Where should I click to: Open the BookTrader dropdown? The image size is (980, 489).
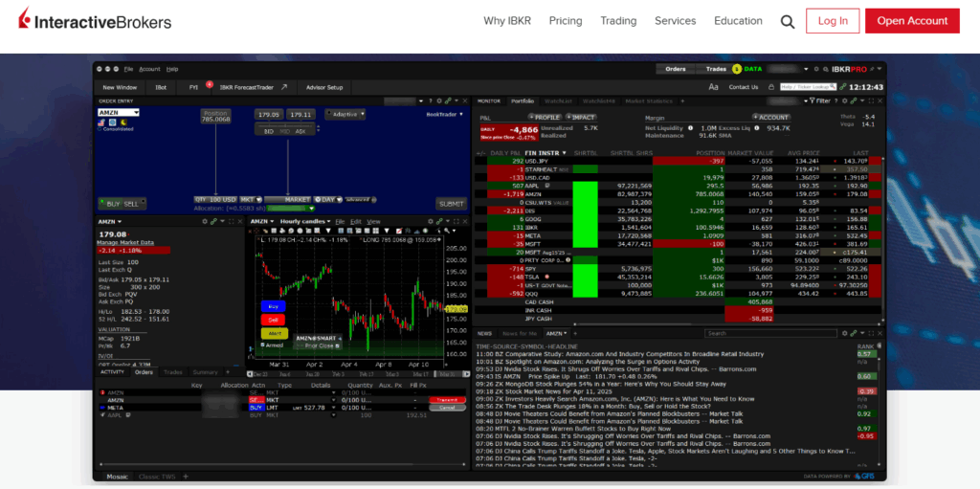[x=445, y=115]
